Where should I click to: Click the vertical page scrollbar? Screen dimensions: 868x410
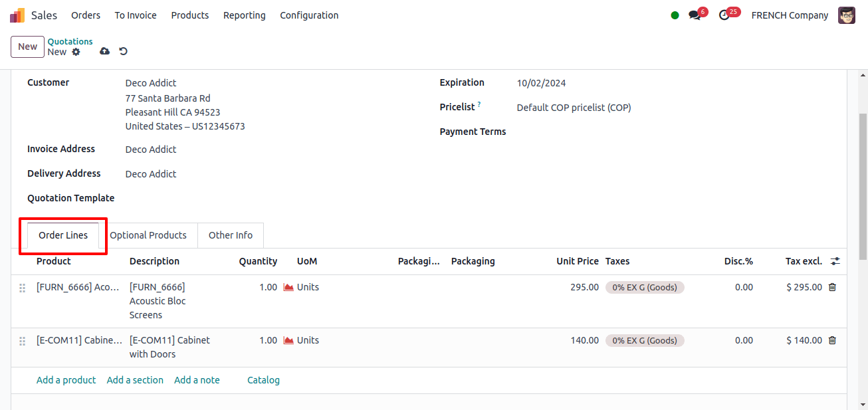[863, 186]
